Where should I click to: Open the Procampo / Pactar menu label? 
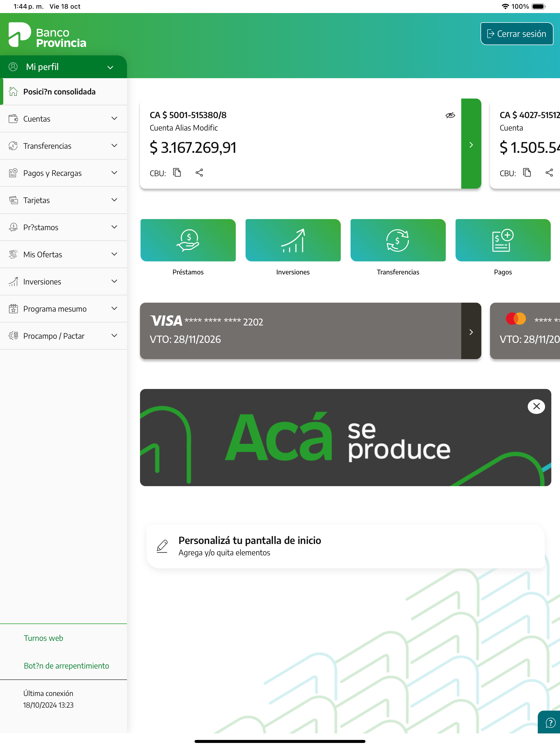(54, 336)
